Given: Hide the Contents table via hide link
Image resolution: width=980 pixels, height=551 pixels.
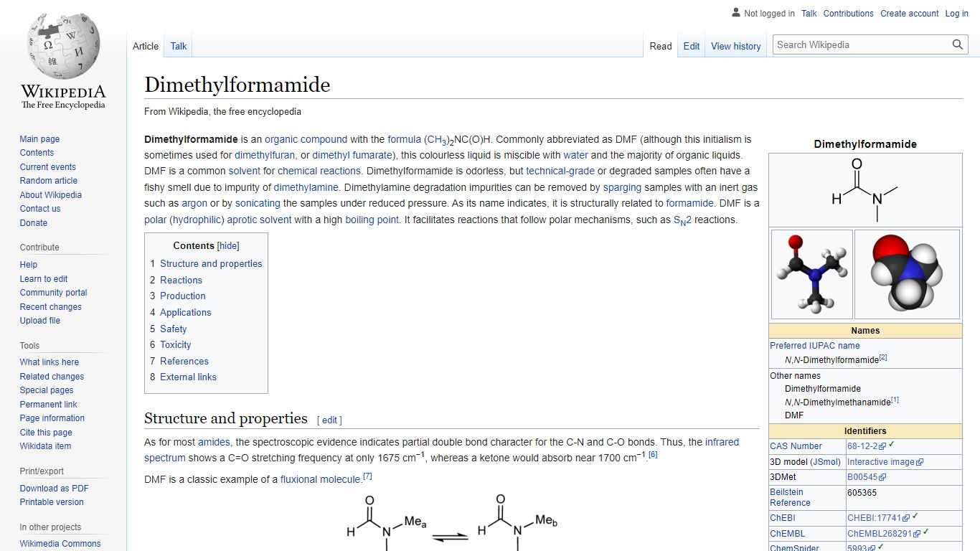Looking at the screenshot, I should [x=228, y=245].
